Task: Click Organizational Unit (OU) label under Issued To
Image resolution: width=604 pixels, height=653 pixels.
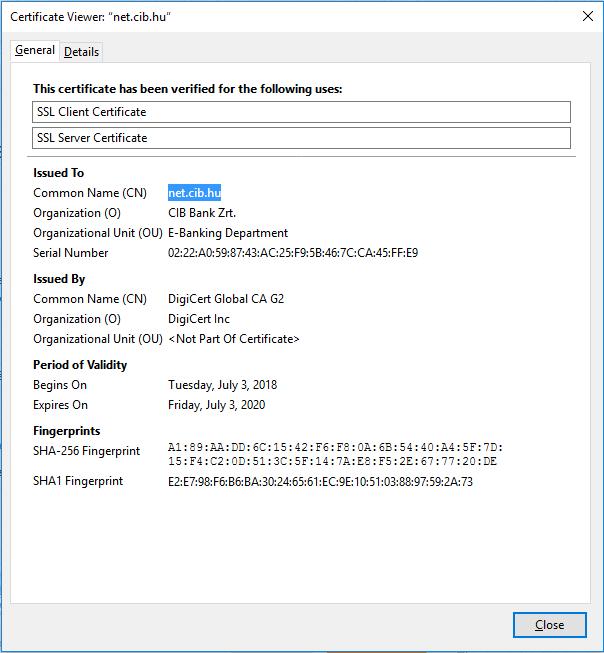Action: [x=98, y=233]
